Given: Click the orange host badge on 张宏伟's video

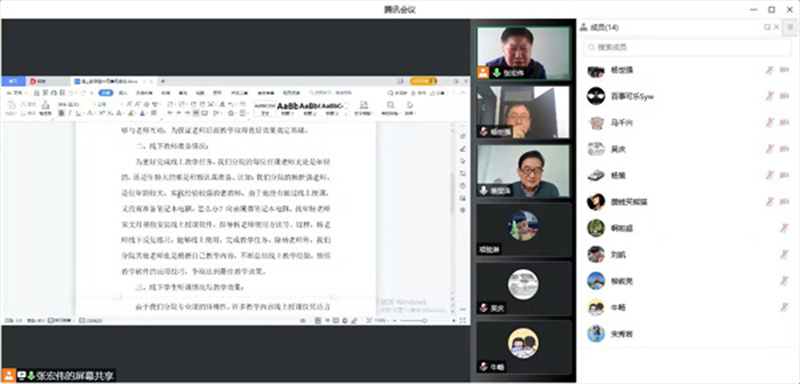Looking at the screenshot, I should [x=483, y=73].
